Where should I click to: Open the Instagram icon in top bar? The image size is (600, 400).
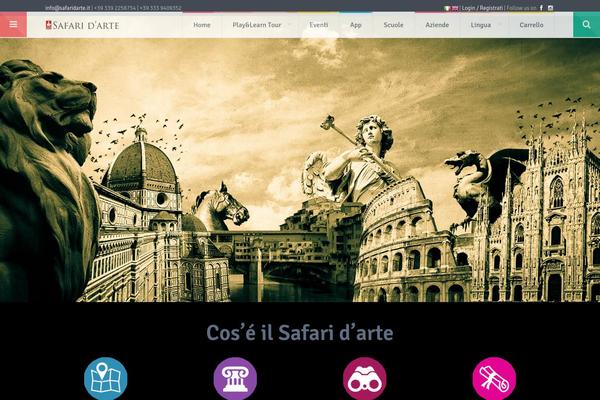(x=550, y=8)
